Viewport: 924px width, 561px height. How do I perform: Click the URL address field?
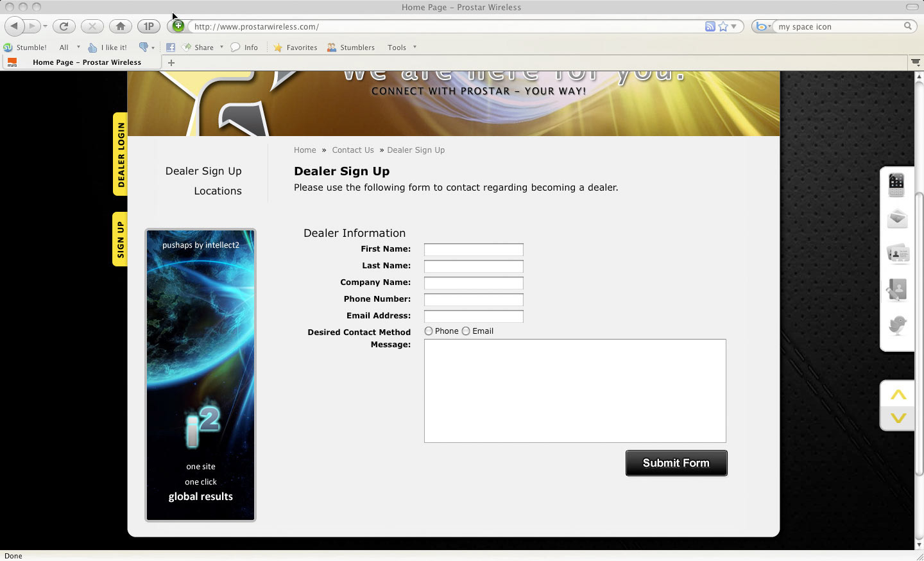click(446, 27)
